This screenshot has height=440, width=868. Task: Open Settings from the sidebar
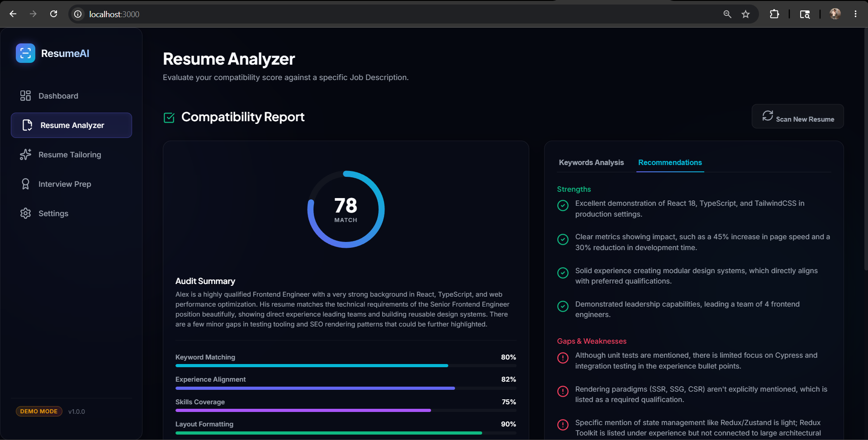(x=71, y=213)
